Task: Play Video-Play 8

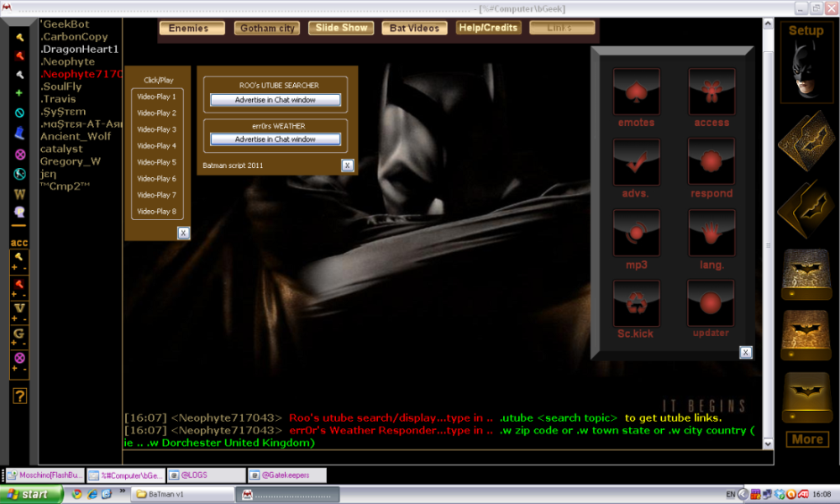Action: click(156, 212)
